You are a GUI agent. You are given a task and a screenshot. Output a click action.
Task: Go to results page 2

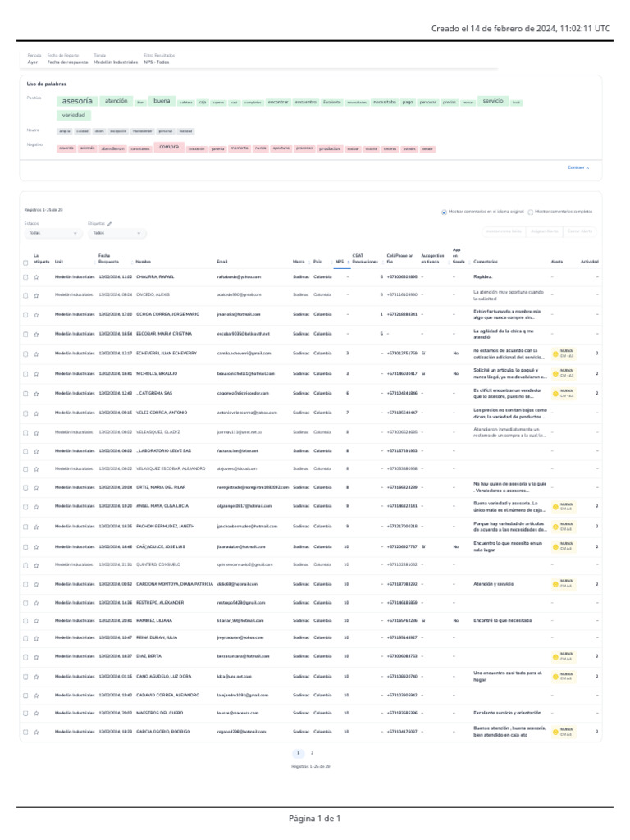pos(312,753)
